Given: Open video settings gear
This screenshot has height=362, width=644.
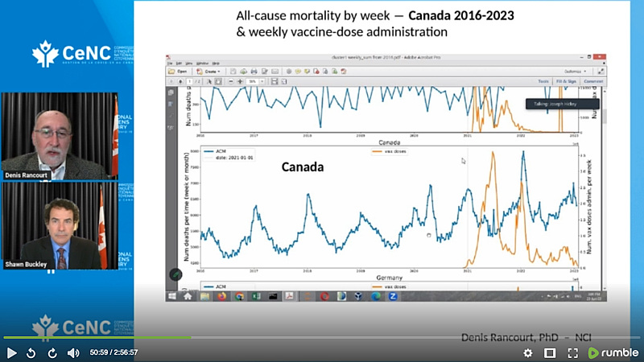Looking at the screenshot, I should (x=528, y=352).
